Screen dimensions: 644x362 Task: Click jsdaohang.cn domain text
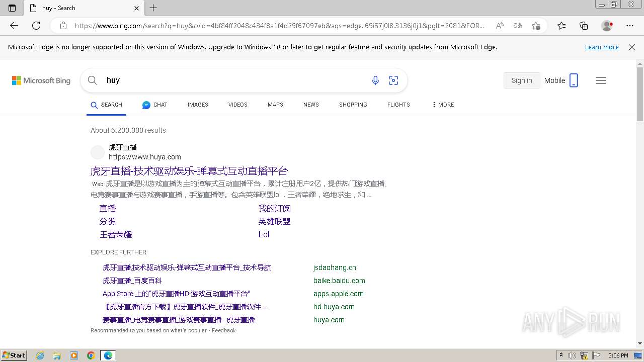(335, 267)
